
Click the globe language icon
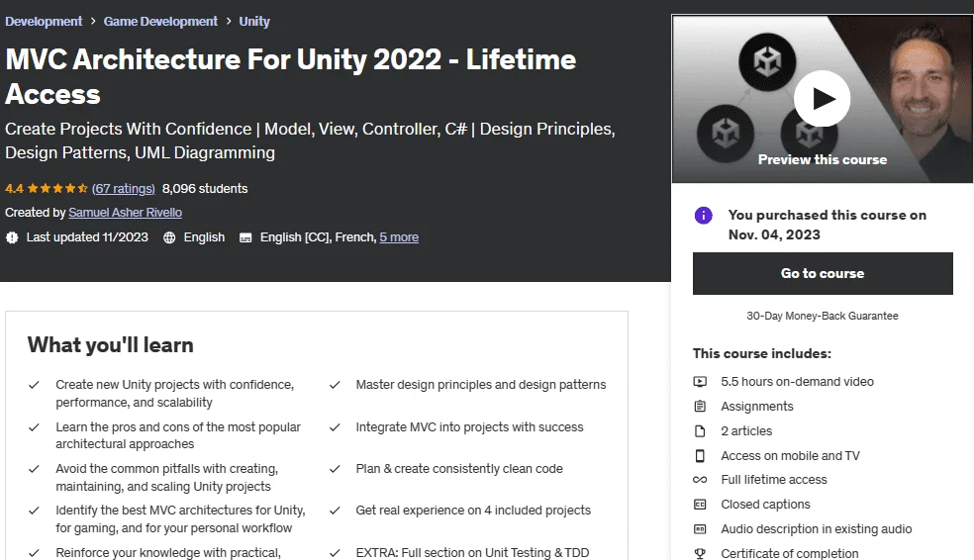click(169, 237)
